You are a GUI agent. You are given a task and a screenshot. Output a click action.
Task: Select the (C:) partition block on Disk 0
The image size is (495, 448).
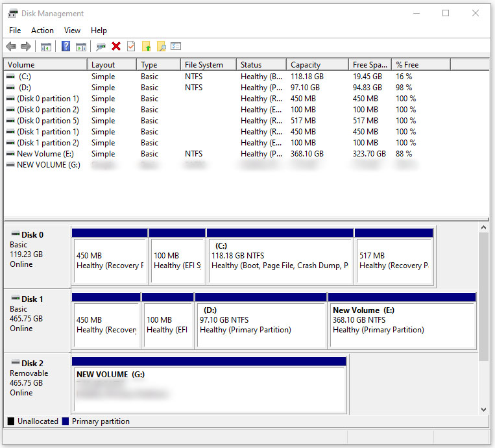tap(280, 260)
